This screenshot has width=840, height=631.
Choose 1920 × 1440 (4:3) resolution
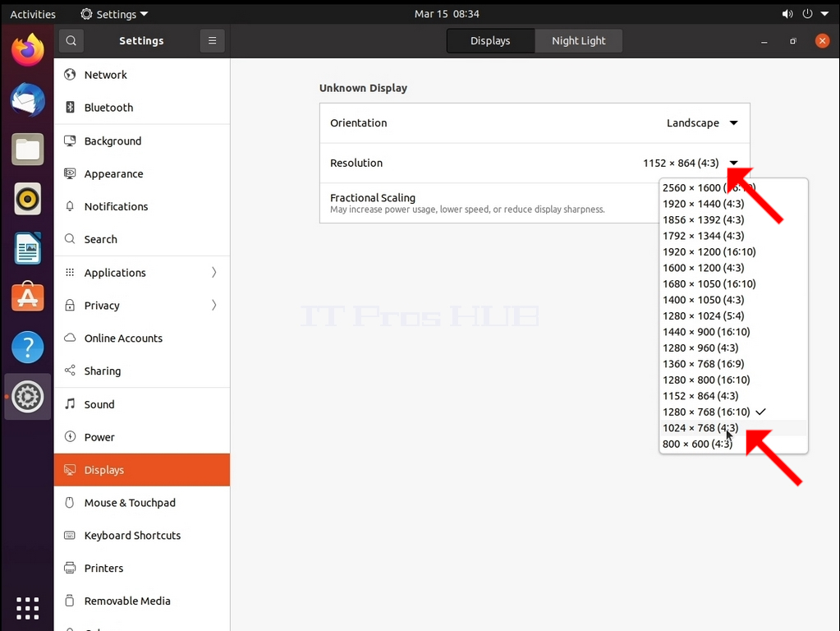click(733, 204)
